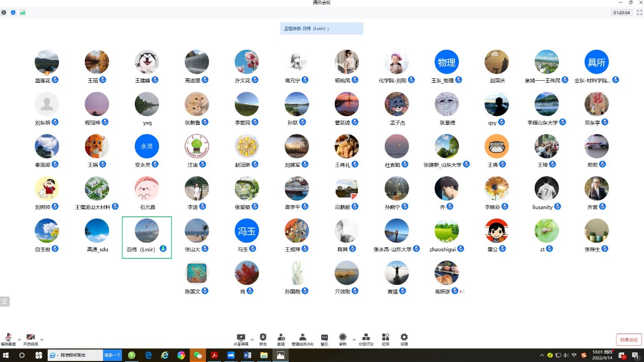Toggle full screen mode icon beside timer
The height and width of the screenshot is (362, 644).
(x=639, y=13)
